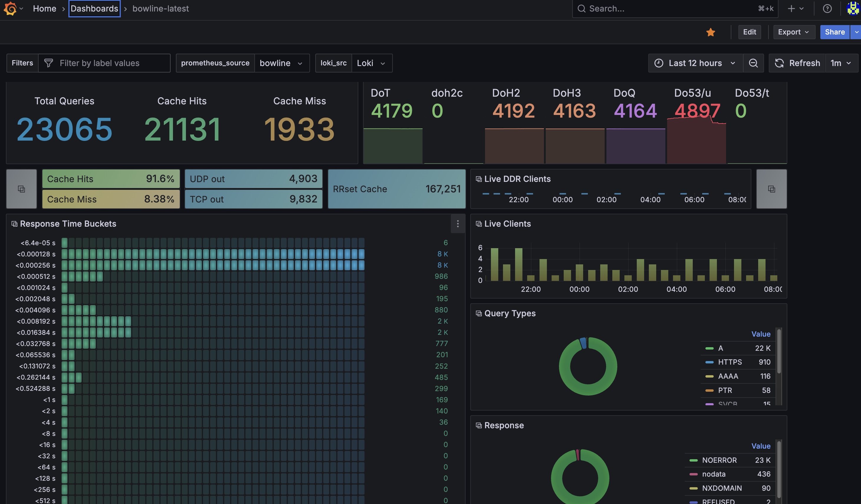861x504 pixels.
Task: Click the Edit button
Action: [749, 32]
